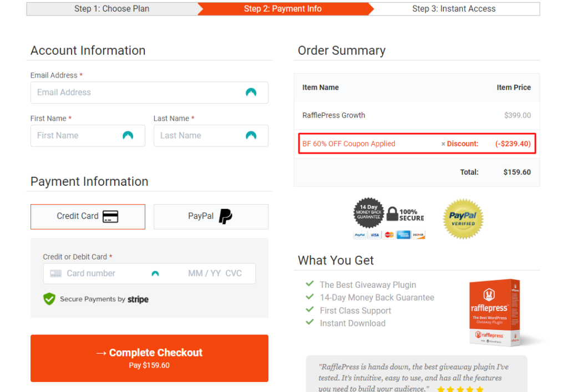Click the credit card icon on Credit Card option

click(x=110, y=216)
